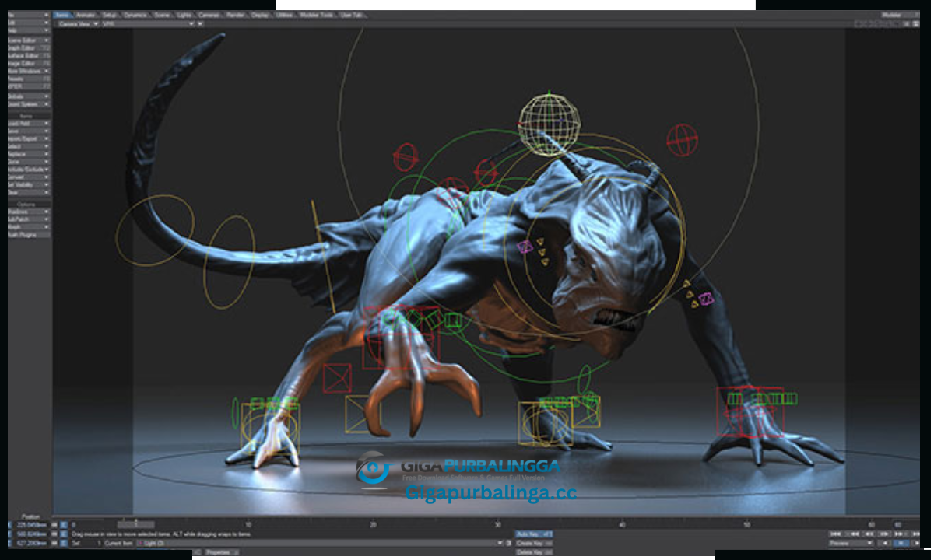This screenshot has width=934, height=560.
Task: Click the Z position envelope E button
Action: pos(64,544)
